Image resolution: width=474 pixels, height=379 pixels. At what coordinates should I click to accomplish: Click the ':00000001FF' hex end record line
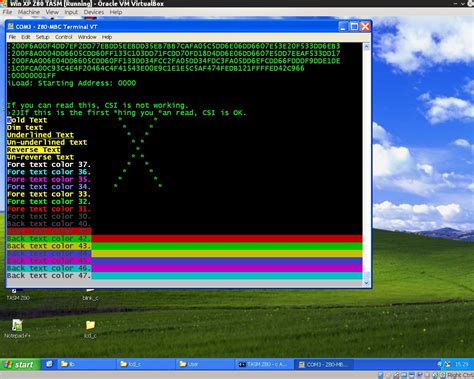click(x=31, y=76)
